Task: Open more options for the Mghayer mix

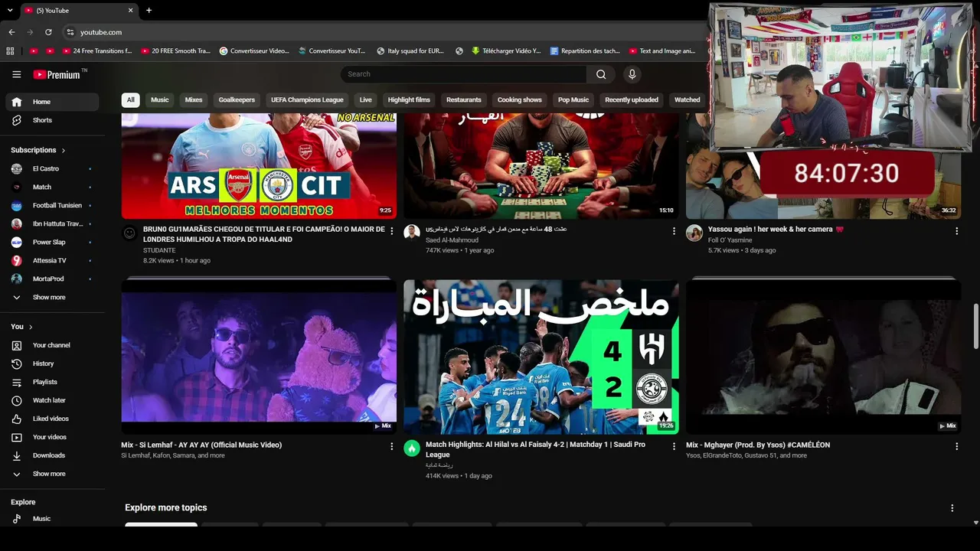Action: click(956, 446)
